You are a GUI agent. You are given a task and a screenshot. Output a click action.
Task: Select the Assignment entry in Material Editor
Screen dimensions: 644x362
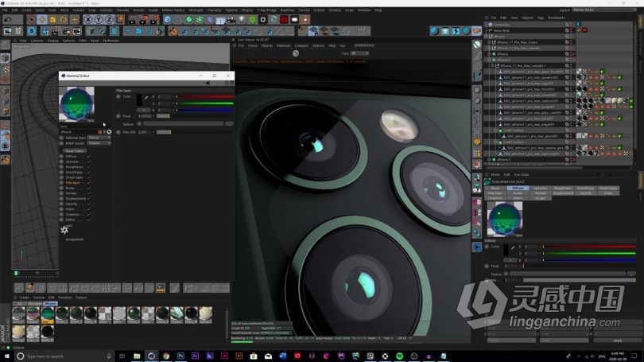[x=75, y=239]
